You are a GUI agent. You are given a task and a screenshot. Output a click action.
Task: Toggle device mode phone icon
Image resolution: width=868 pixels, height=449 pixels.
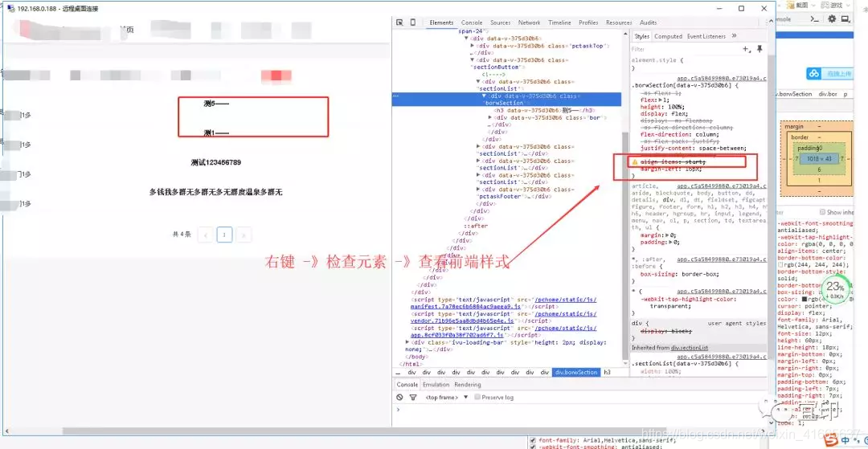click(412, 22)
